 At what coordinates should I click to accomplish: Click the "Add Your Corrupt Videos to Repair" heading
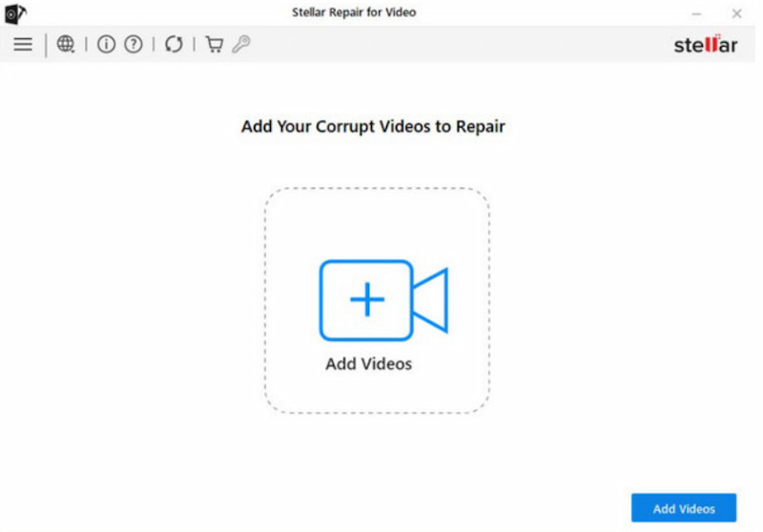(x=373, y=126)
